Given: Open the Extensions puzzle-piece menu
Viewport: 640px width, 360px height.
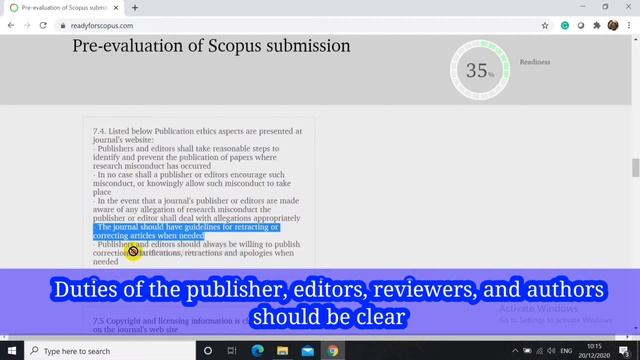Looking at the screenshot, I should (x=597, y=25).
